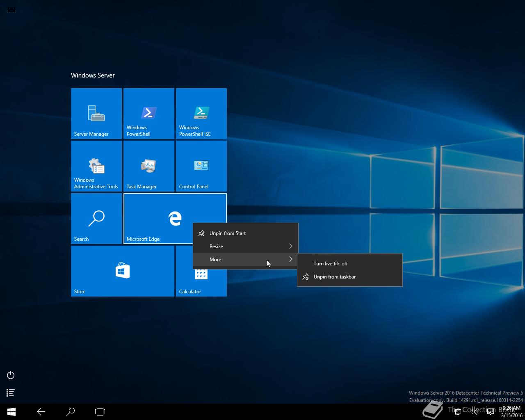The height and width of the screenshot is (420, 525).
Task: Click the Windows Server group heading
Action: (93, 75)
